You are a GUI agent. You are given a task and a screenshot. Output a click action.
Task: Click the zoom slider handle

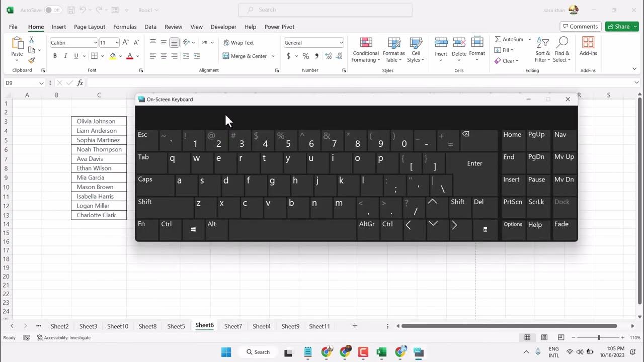599,337
